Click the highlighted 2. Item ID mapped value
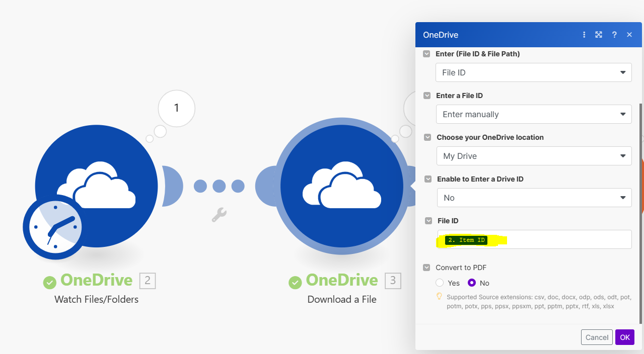This screenshot has height=354, width=644. click(466, 240)
